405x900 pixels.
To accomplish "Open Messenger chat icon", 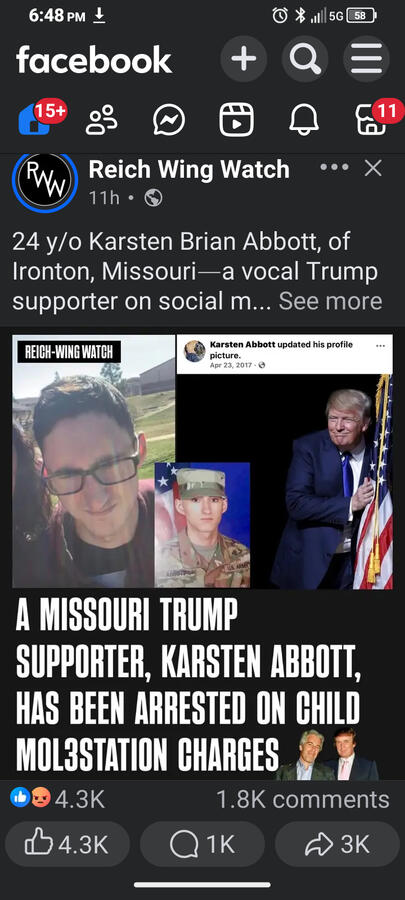I will [x=169, y=121].
